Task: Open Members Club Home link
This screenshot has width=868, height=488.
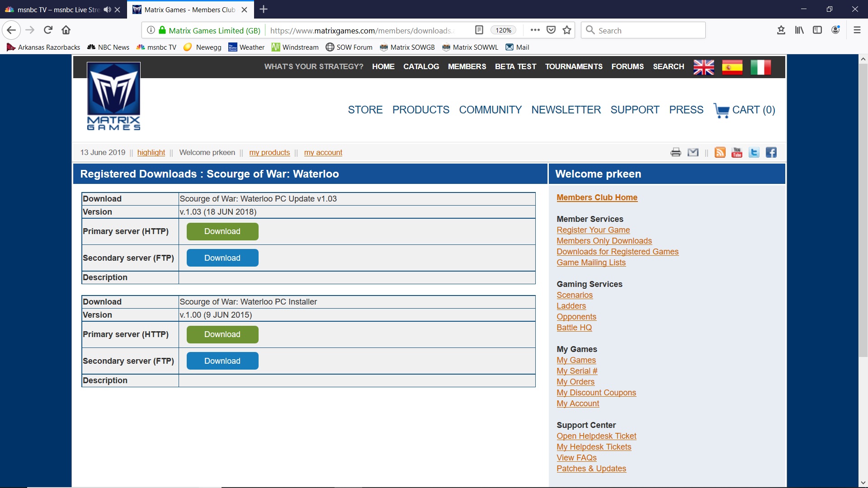Action: tap(597, 197)
